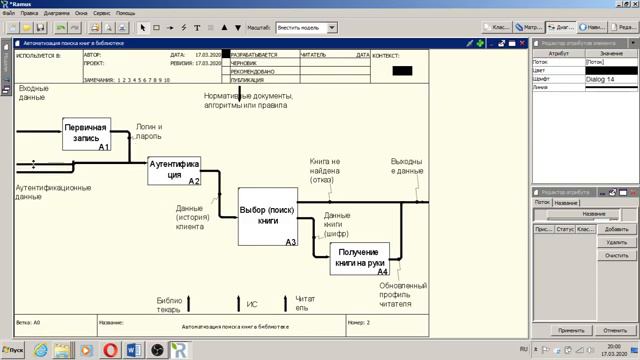Click the green plus icon in diagram title bar

pos(480,43)
